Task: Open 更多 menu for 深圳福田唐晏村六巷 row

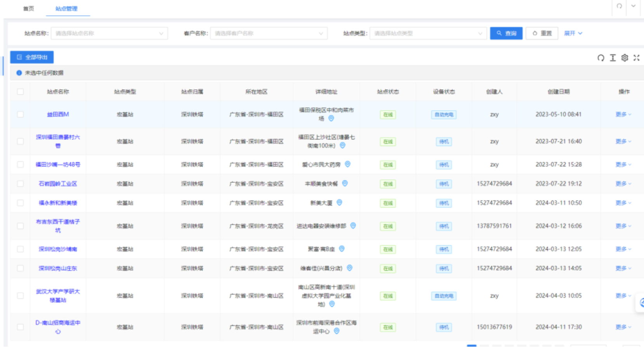Action: pos(623,141)
